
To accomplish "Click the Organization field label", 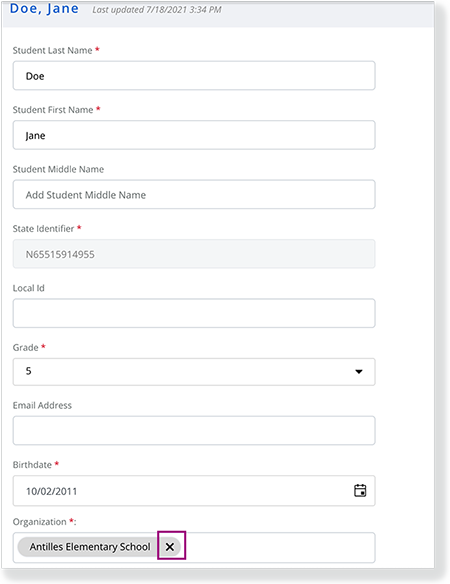I will pyautogui.click(x=39, y=522).
